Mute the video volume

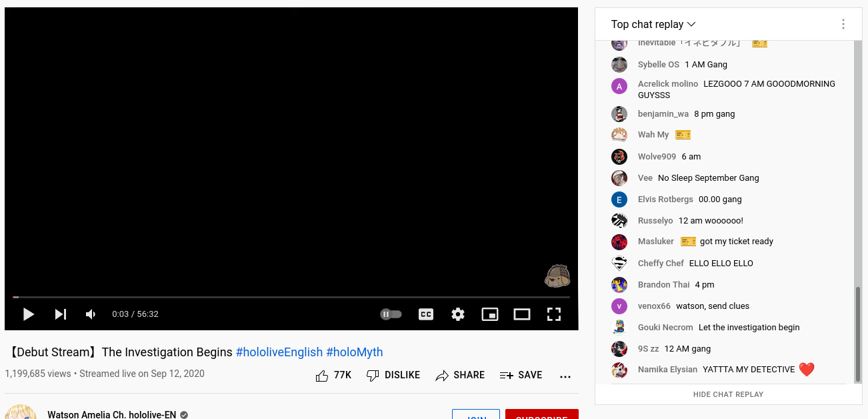(x=91, y=314)
